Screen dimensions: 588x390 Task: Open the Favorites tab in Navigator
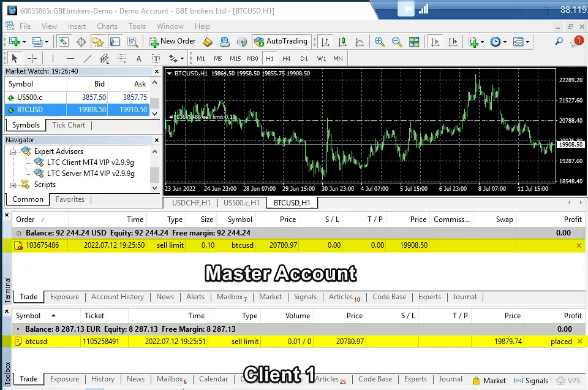pos(70,199)
